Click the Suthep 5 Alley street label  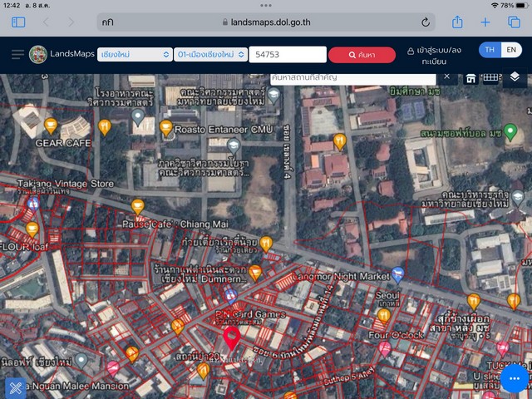(349, 377)
